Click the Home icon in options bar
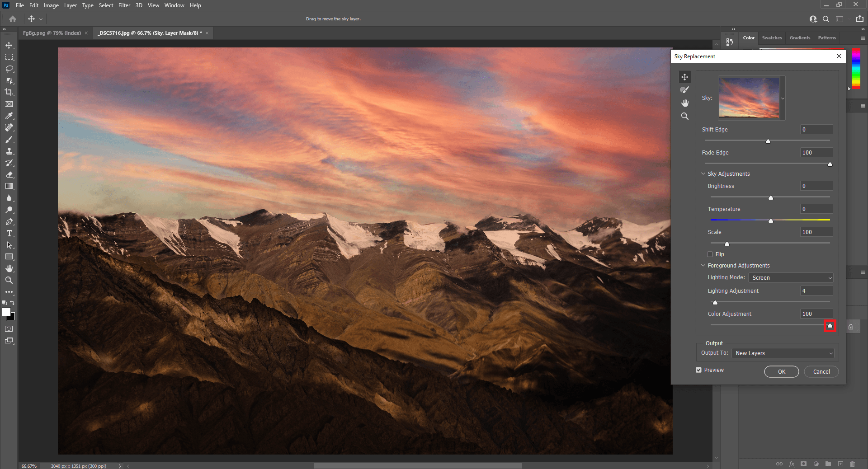Viewport: 868px width, 469px height. click(13, 19)
